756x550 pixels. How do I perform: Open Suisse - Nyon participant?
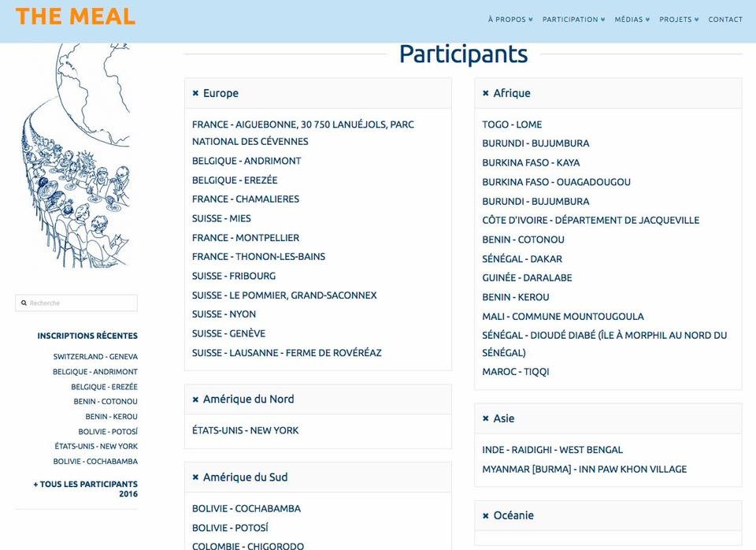click(224, 314)
